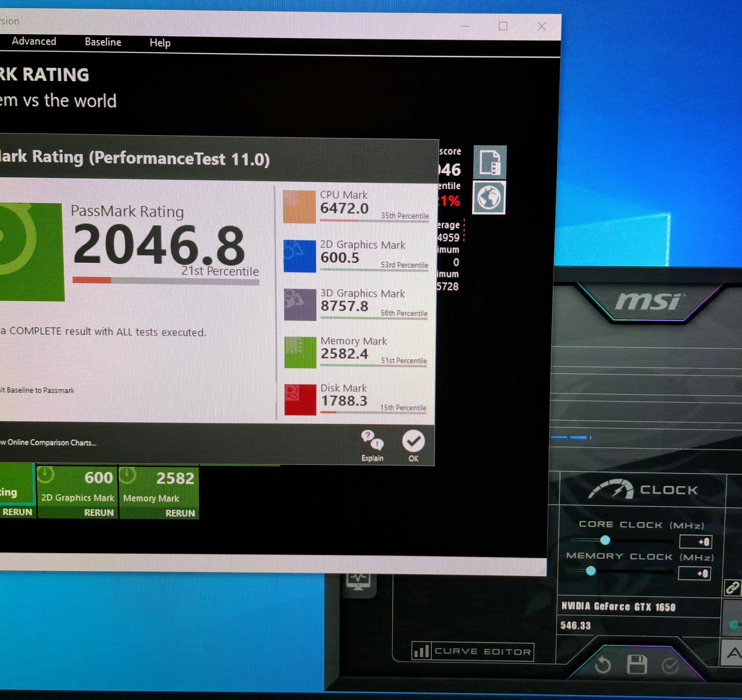This screenshot has height=700, width=742.
Task: Click the PassMark Rating 2046.8 value
Action: (x=159, y=245)
